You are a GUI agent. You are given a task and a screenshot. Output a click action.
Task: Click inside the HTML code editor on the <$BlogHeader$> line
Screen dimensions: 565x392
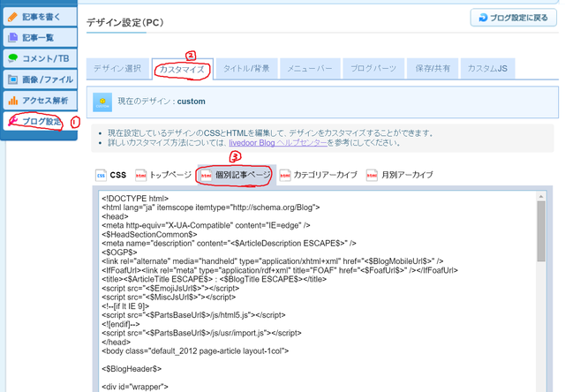coord(132,369)
